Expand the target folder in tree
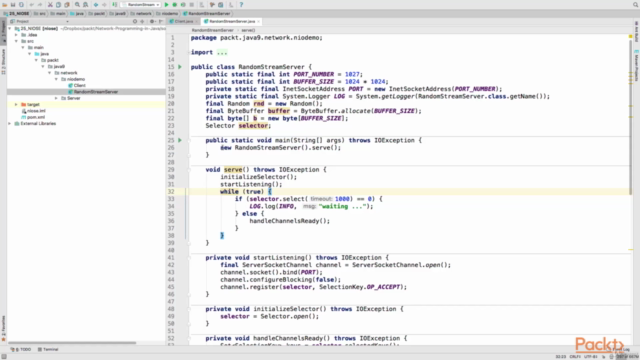 pyautogui.click(x=17, y=104)
